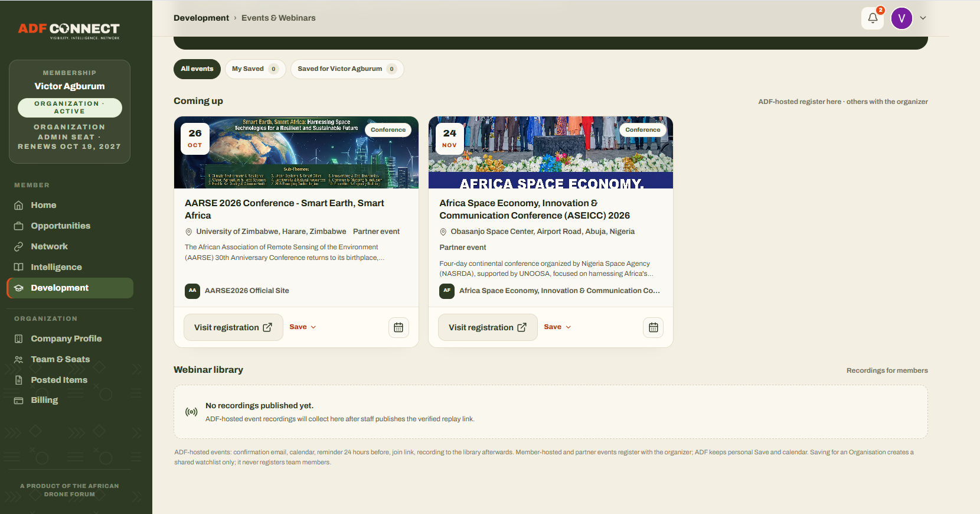This screenshot has height=514, width=980.
Task: Expand the account menu chevron
Action: click(x=923, y=18)
